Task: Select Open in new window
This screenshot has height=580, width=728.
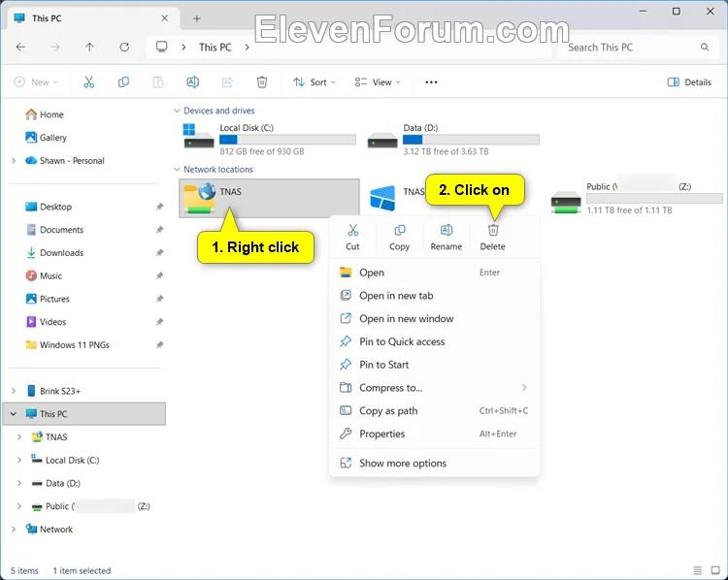Action: click(435, 319)
